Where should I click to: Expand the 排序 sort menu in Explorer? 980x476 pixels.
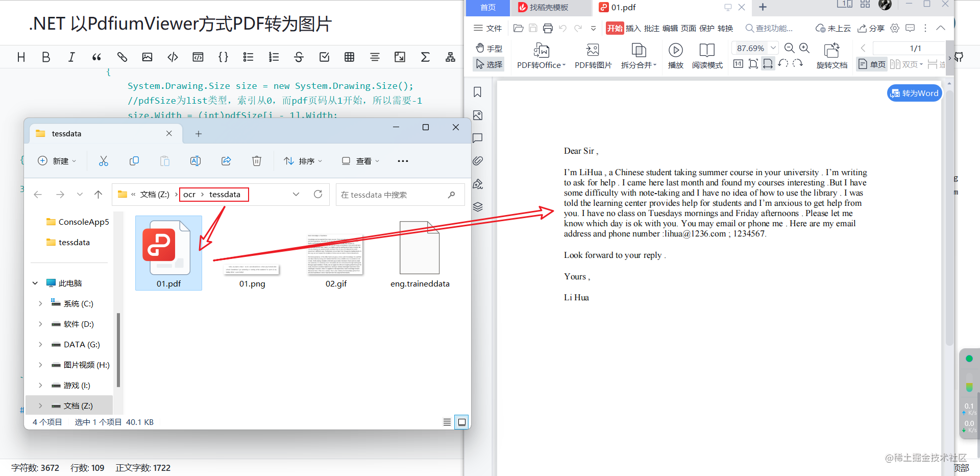(303, 161)
